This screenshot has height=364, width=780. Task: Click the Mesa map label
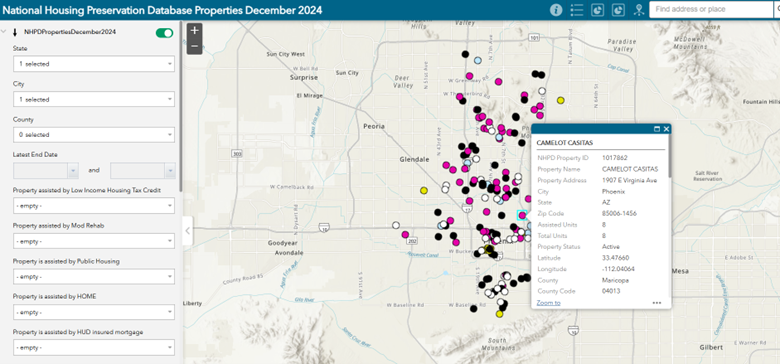pos(680,271)
